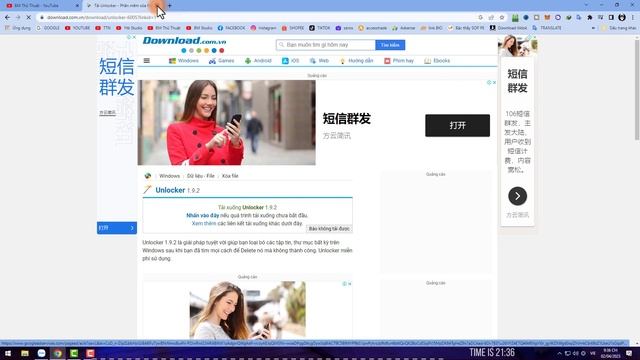The height and width of the screenshot is (360, 640).
Task: Toggle the side panel icon
Action: click(611, 18)
